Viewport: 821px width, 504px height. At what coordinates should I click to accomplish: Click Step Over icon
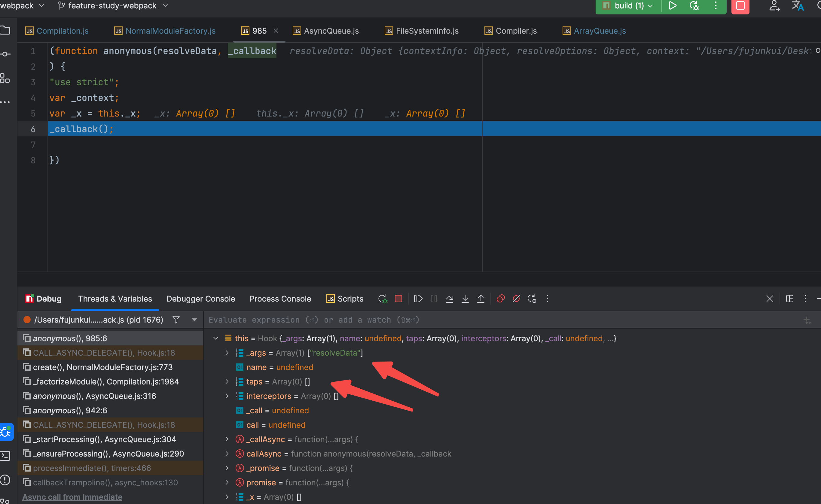click(x=450, y=299)
